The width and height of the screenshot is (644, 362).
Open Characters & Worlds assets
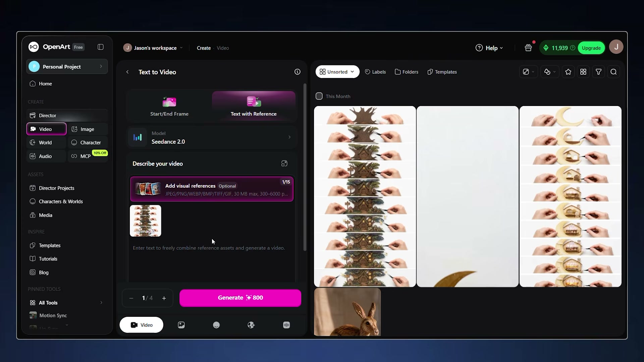[x=67, y=201]
